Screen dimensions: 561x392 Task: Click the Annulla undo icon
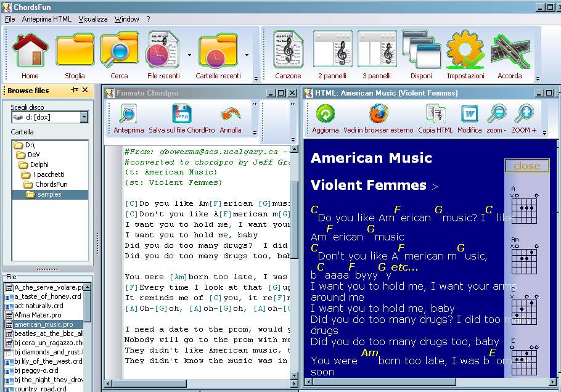[x=231, y=114]
